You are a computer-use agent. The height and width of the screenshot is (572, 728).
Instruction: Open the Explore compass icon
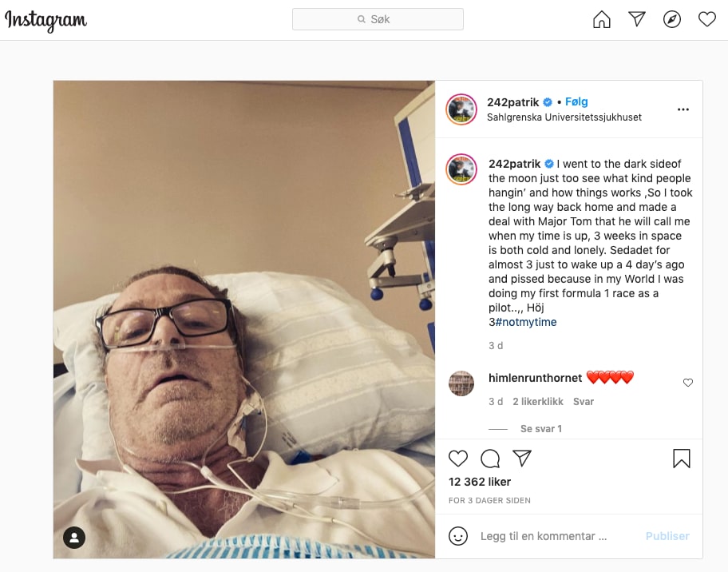click(672, 19)
